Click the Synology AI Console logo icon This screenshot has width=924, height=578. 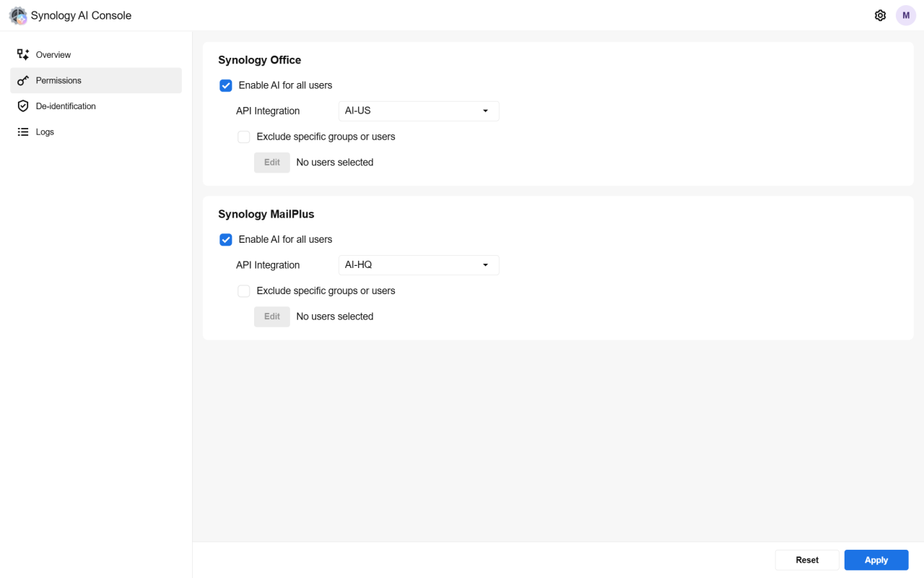(x=18, y=16)
